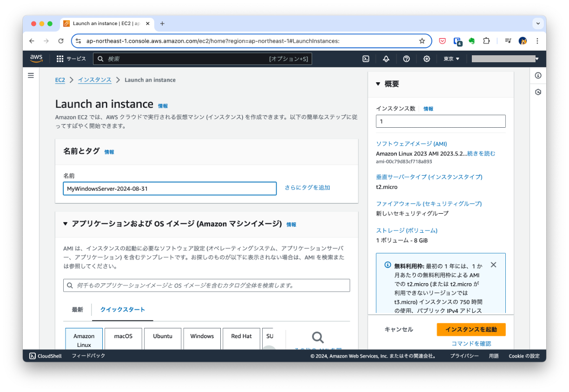Click the browser address bar
This screenshot has width=569, height=392.
click(x=251, y=41)
